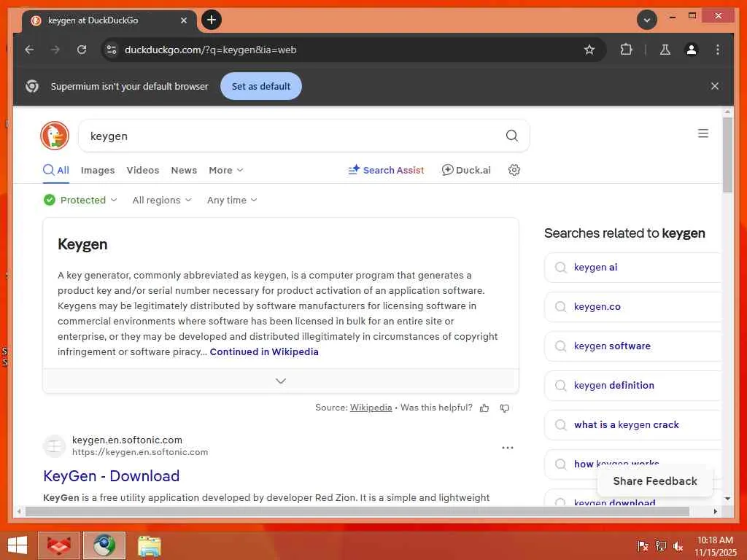The image size is (747, 560).
Task: Click the Action Center flag tray icon
Action: coord(642,545)
